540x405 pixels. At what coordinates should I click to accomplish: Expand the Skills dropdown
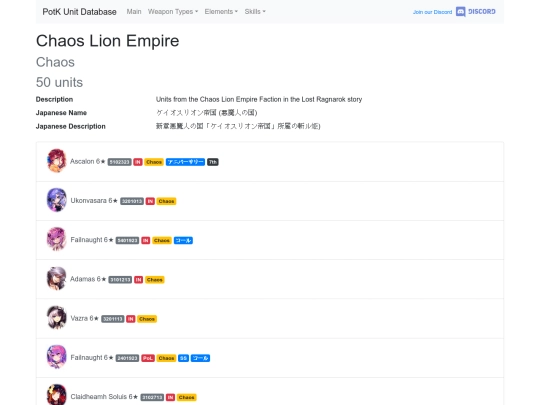[x=255, y=12]
